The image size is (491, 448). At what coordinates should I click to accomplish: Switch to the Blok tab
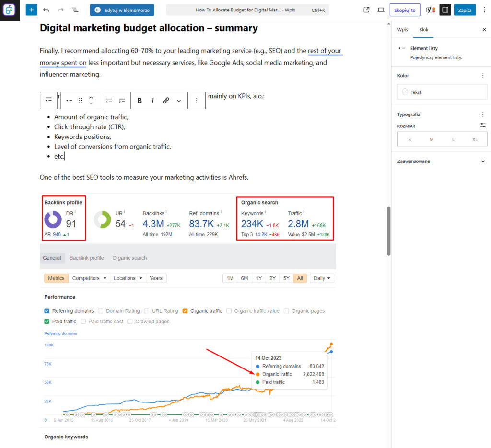click(x=423, y=30)
